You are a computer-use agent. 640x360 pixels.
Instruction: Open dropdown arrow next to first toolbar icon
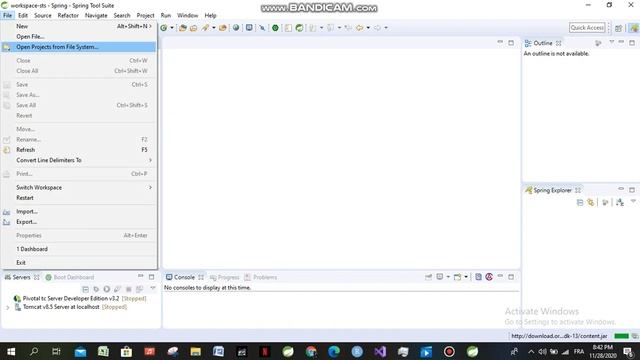(172, 28)
